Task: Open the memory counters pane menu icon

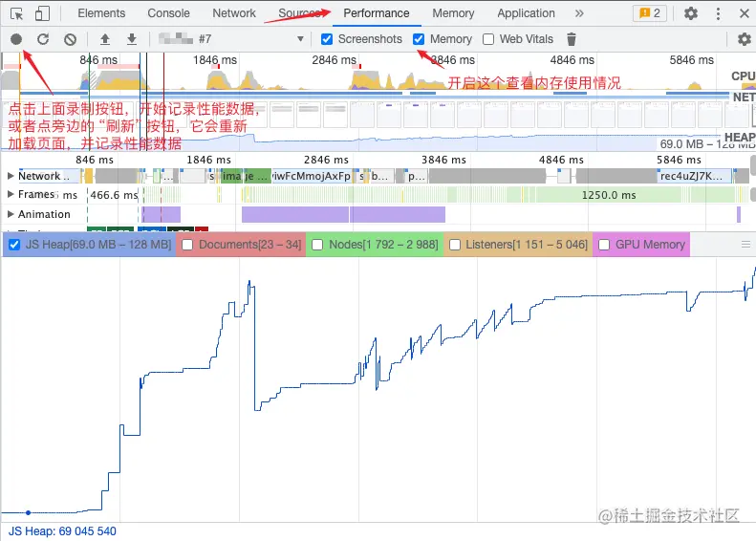Action: [745, 245]
